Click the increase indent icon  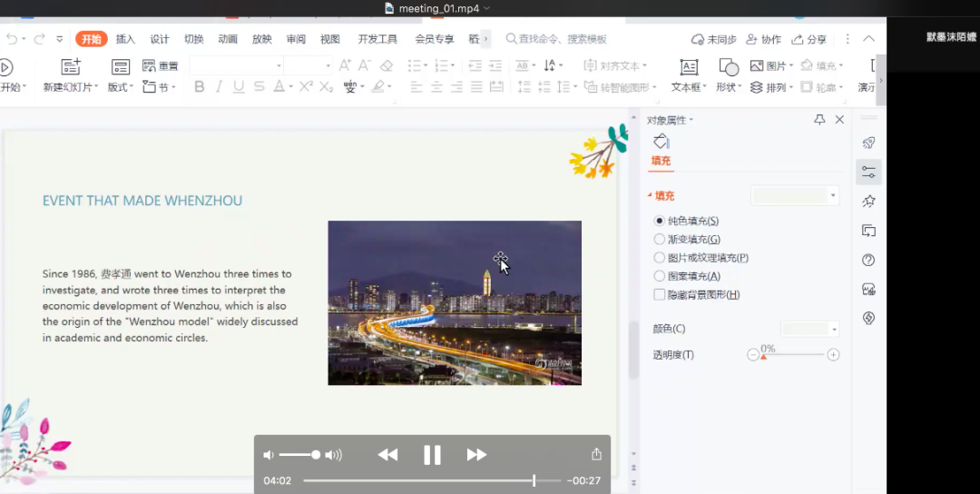click(495, 65)
